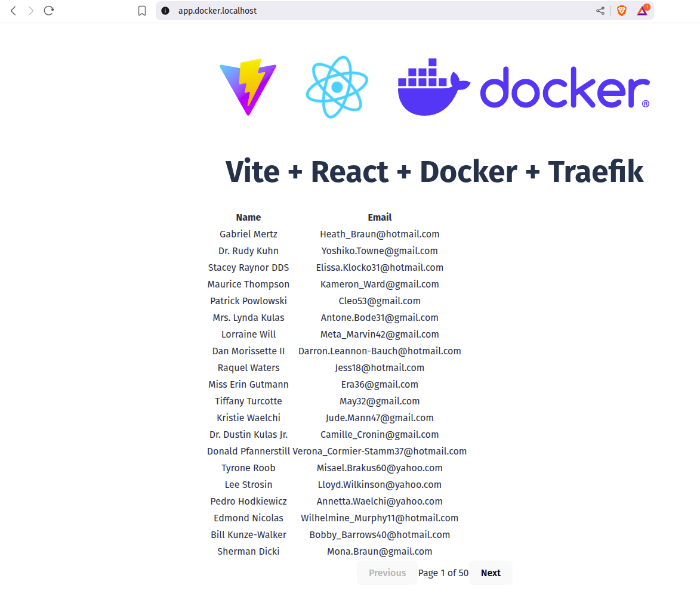
Task: Click the Vite + React + Docker + Traefik heading
Action: pos(434,171)
